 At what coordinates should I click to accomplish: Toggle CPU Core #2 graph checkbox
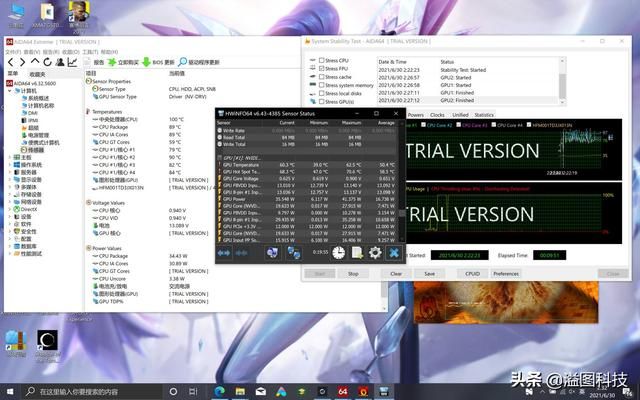423,124
